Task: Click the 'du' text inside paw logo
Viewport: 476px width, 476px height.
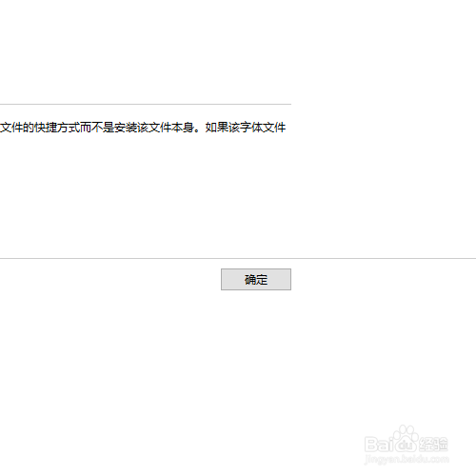Action: pos(405,446)
